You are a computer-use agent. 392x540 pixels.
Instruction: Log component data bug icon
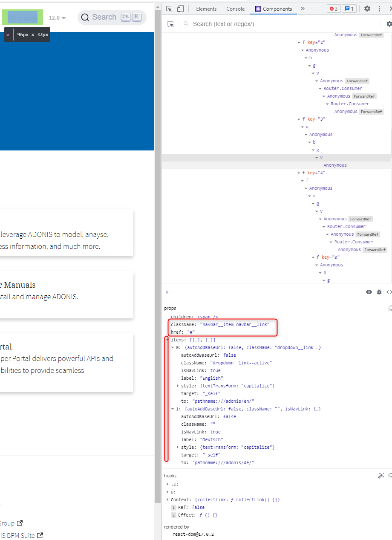(379, 292)
